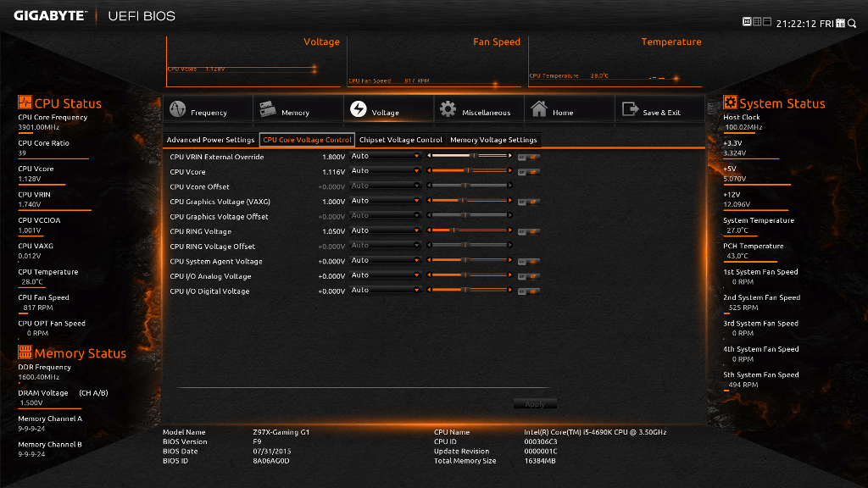Click the CPU Vcore slider track
Viewport: 868px width, 488px height.
point(470,171)
